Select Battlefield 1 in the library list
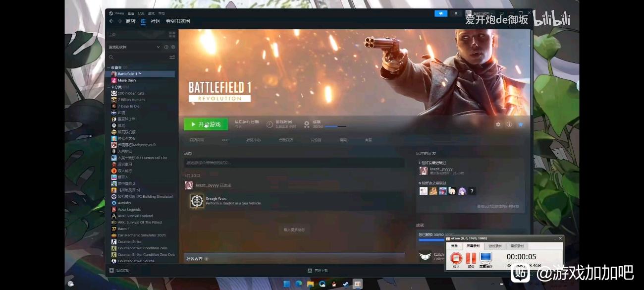The image size is (644, 290). (x=141, y=74)
